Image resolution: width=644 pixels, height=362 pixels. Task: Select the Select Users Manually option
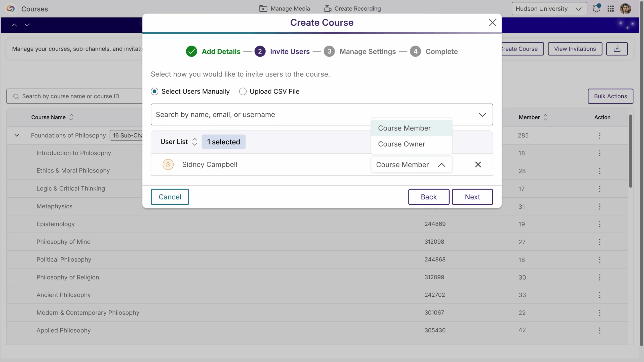coord(154,91)
